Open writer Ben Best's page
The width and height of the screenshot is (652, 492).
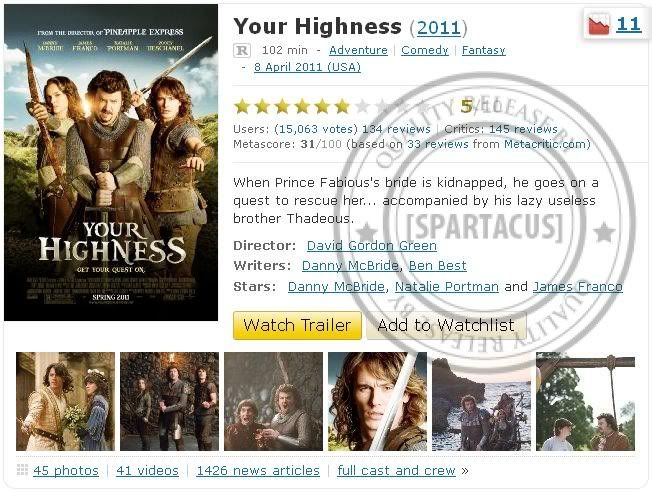pos(437,266)
